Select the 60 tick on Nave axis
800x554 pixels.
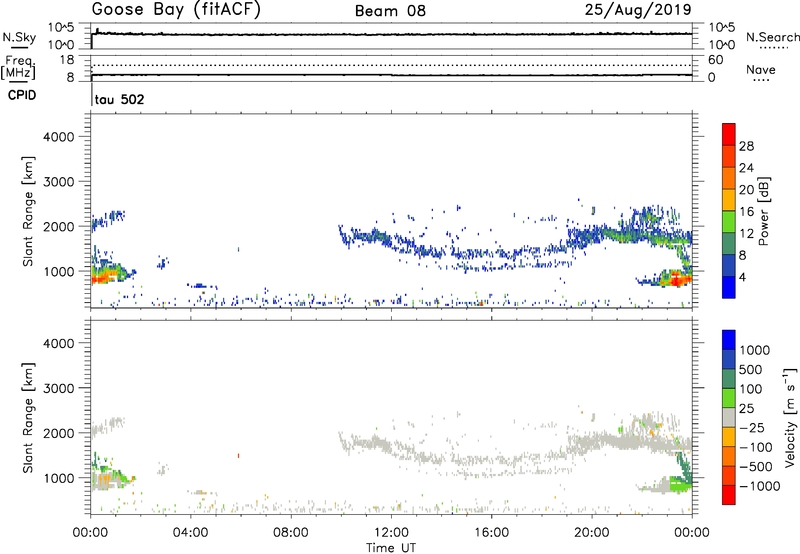(x=715, y=60)
